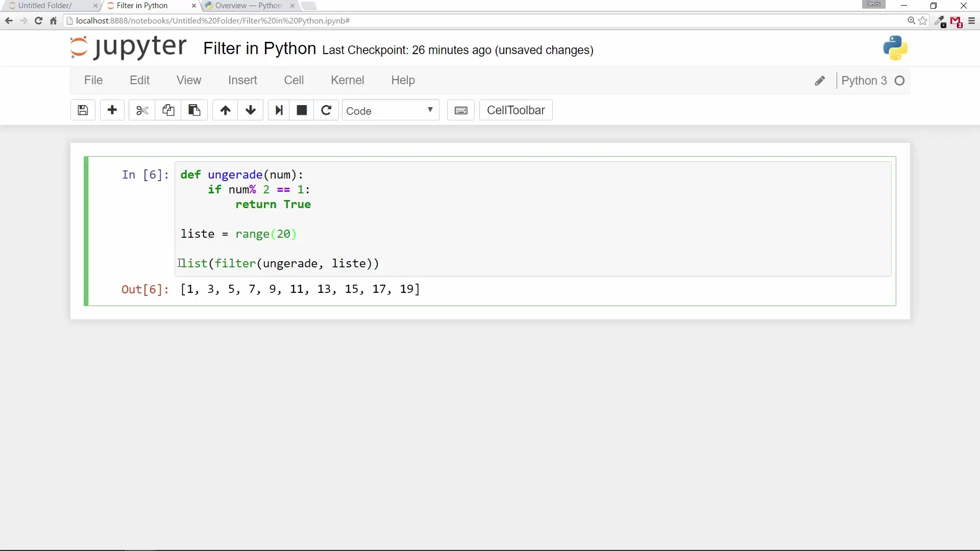980x551 pixels.
Task: Insert a cell below with the plus icon
Action: click(112, 110)
